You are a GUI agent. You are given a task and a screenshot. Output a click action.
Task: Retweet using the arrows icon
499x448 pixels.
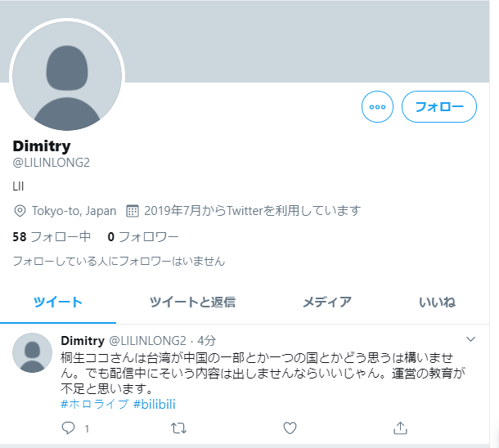[x=178, y=428]
